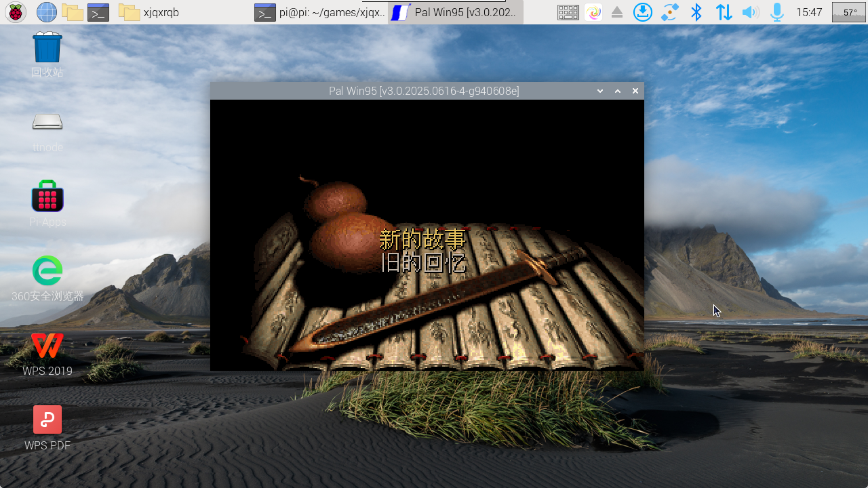Screen dimensions: 868x488
Task: Unshade Pal Win95 with the up chevron
Action: coord(618,91)
